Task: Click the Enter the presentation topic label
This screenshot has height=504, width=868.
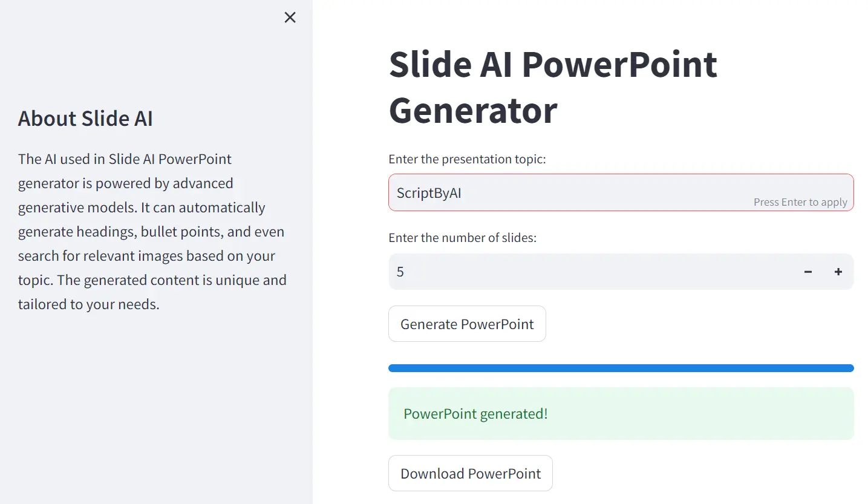Action: coord(467,159)
